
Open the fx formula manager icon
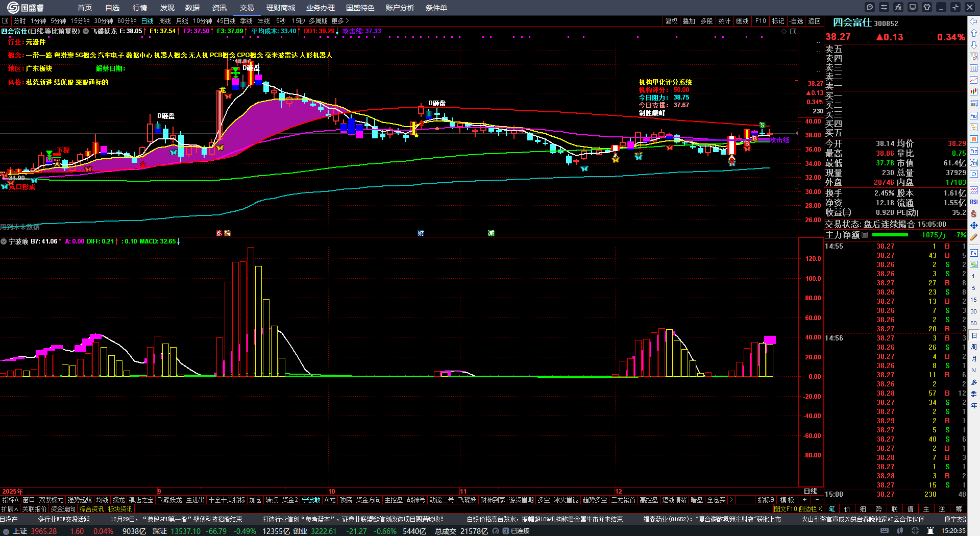(898, 7)
